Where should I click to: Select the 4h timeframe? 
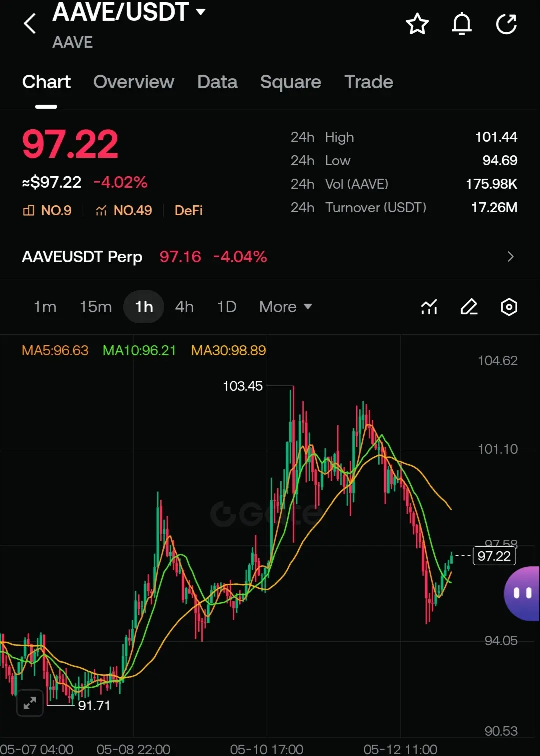pos(184,307)
